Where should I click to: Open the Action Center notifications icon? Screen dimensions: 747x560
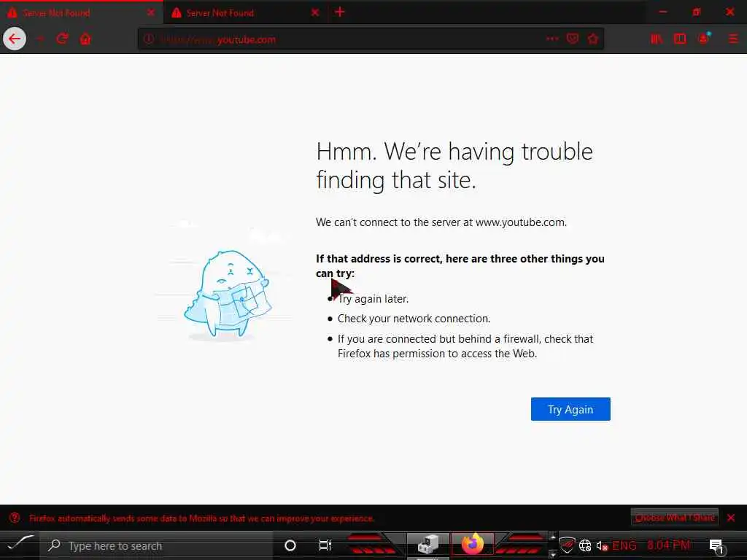click(x=716, y=545)
